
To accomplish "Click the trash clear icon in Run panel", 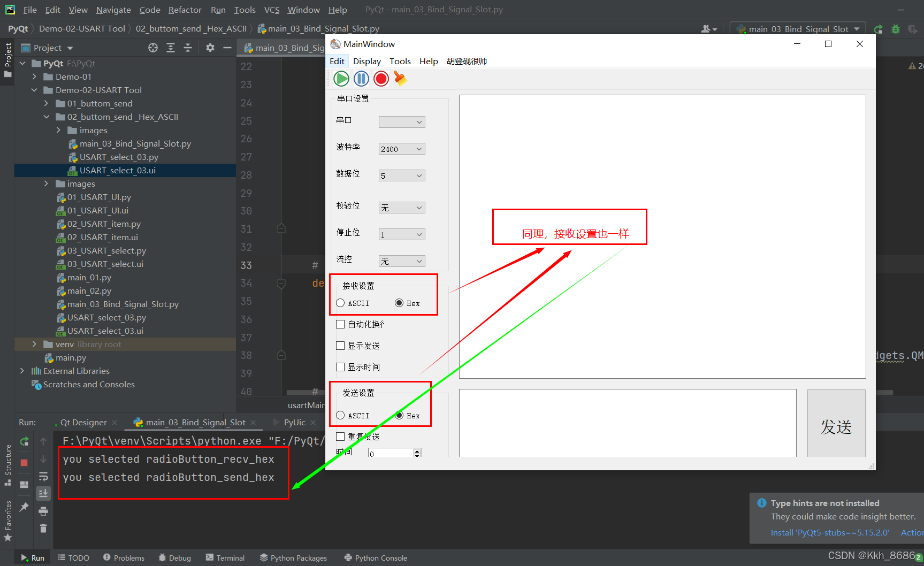I will coord(43,529).
